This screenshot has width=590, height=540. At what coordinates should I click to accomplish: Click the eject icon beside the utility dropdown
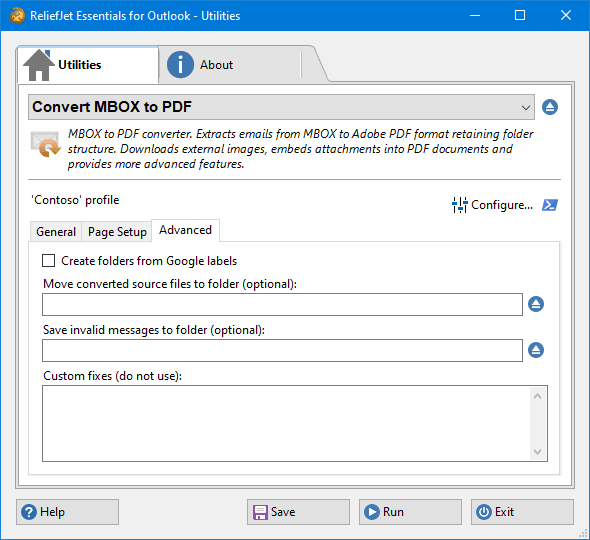click(x=550, y=107)
